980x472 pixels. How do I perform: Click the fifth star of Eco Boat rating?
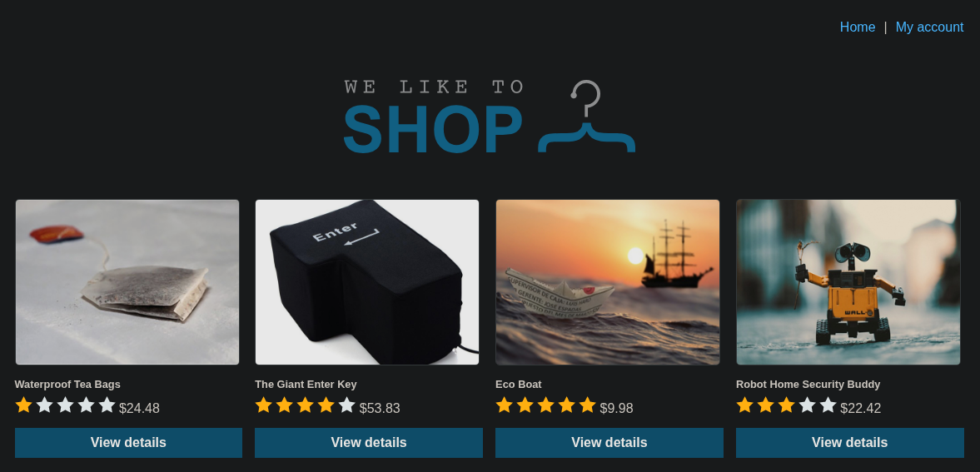coord(588,405)
